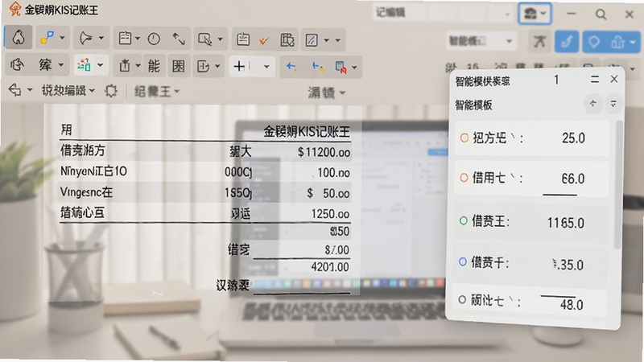
Task: Open the 智能模 dropdown in the toolbar
Action: (x=480, y=41)
